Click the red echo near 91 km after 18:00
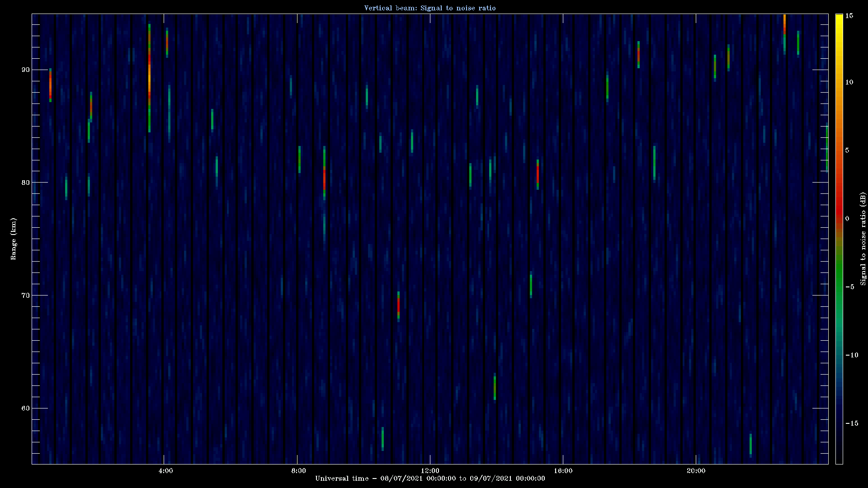The image size is (868, 488). click(638, 55)
